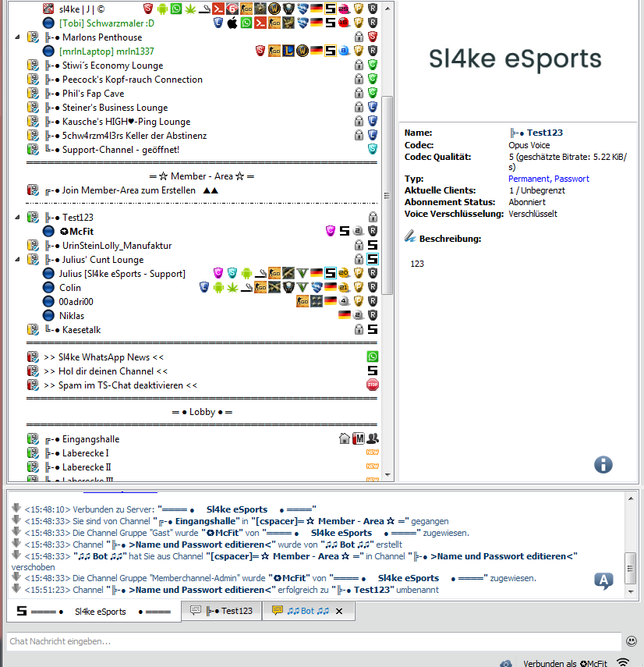Click the red stop sign icon

tap(373, 385)
